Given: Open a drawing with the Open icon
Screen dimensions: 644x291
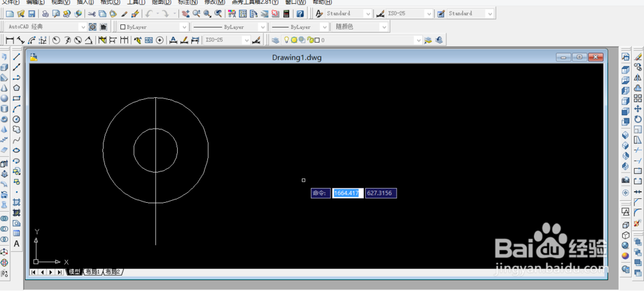Looking at the screenshot, I should point(21,14).
